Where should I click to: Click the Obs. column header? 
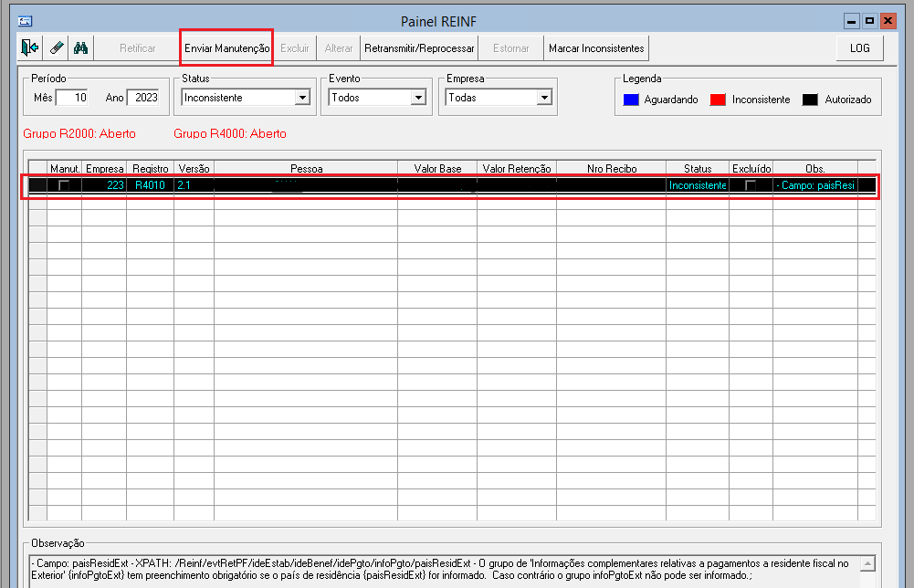[x=815, y=168]
